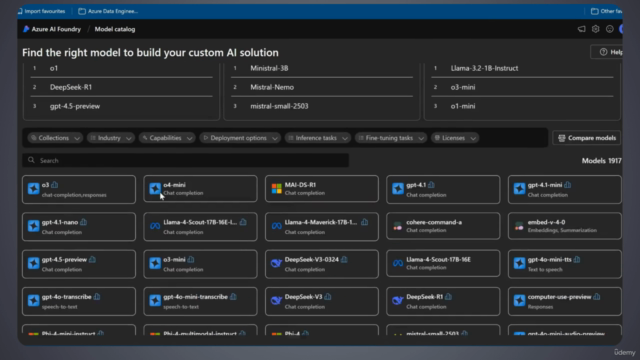Screen dimensions: 640x360
Task: Click Azure AI Foundry breadcrumb link
Action: click(x=56, y=29)
